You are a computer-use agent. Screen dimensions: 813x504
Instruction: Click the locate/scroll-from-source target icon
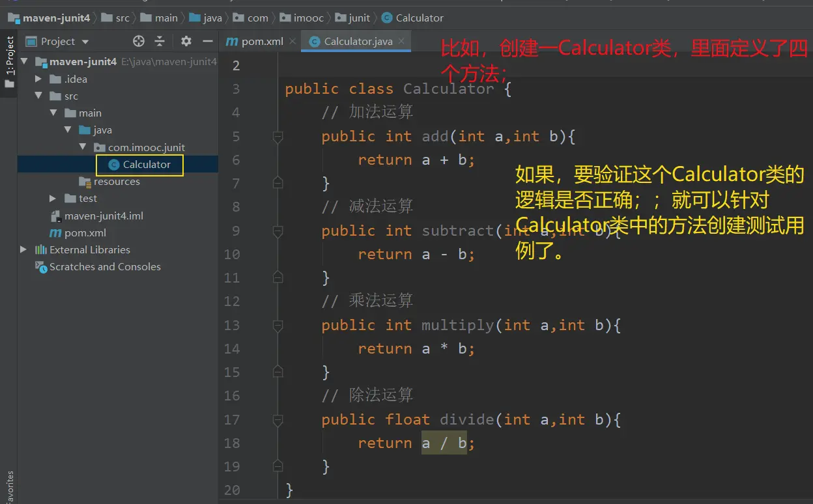coord(138,42)
